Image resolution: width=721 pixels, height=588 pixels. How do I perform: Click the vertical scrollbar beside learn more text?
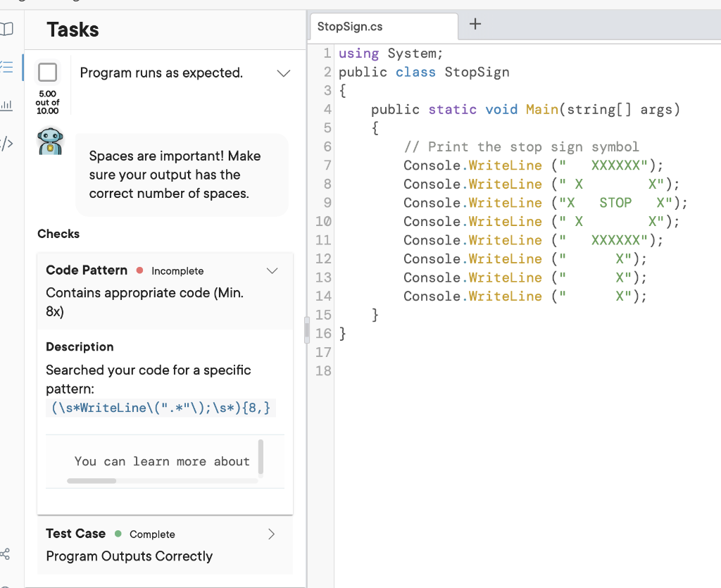(x=261, y=456)
